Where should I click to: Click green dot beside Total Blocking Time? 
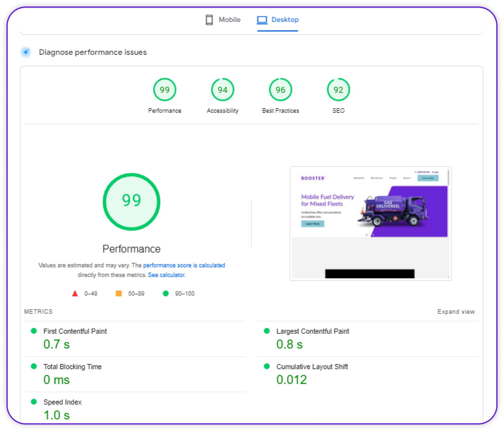34,366
